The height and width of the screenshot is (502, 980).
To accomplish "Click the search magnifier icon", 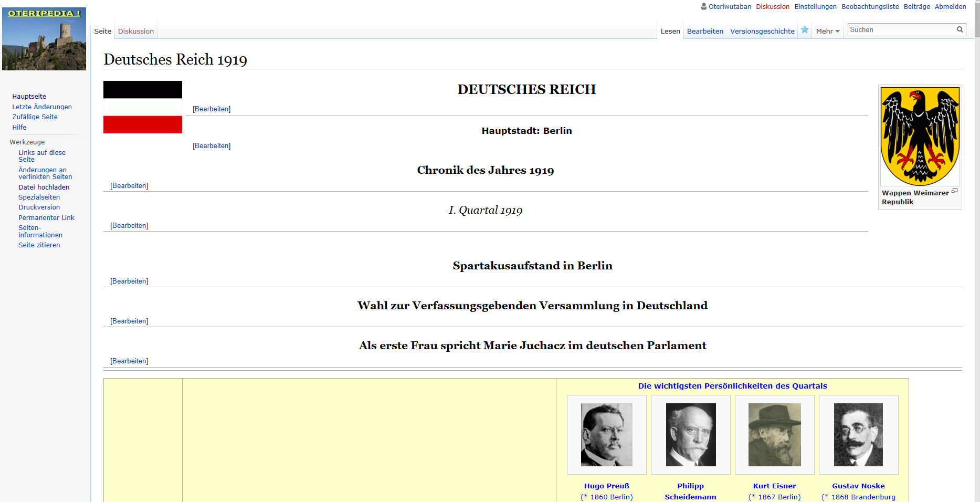I will tap(960, 30).
